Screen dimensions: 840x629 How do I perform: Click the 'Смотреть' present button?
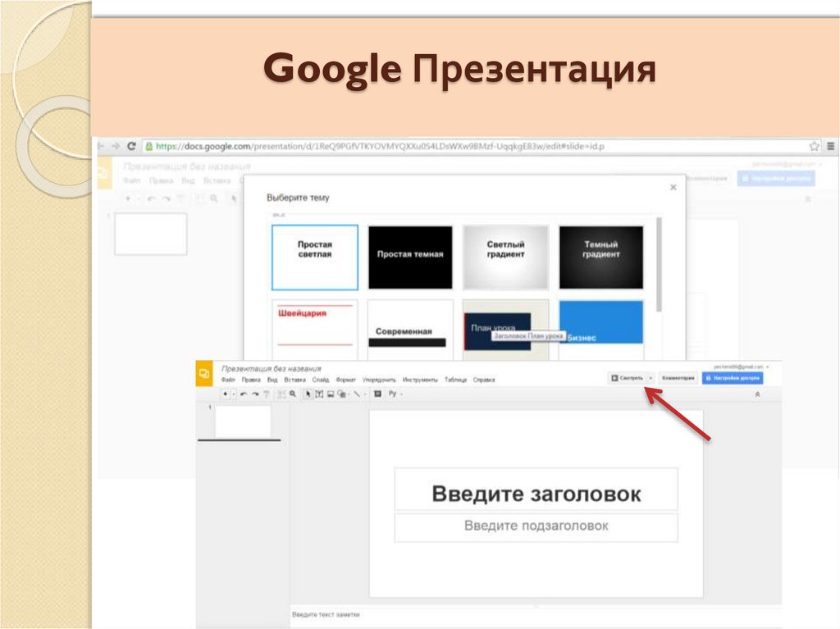[627, 378]
